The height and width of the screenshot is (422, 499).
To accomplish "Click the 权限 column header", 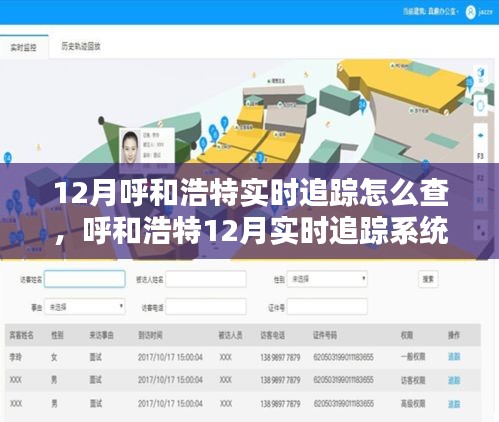I will 407,335.
